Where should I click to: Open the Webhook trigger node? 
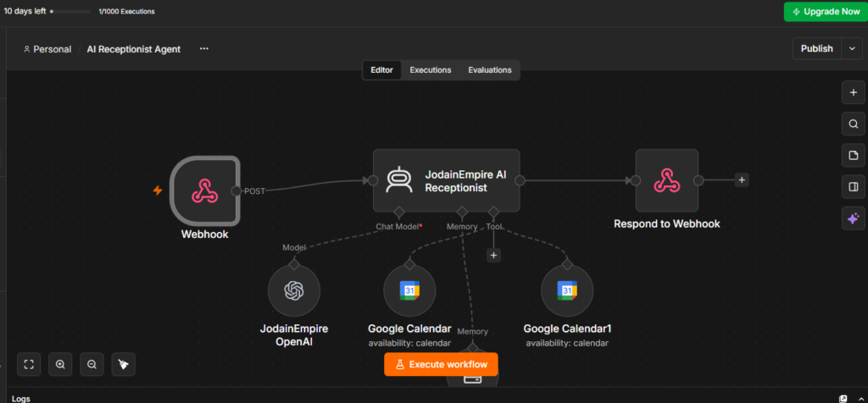click(204, 190)
